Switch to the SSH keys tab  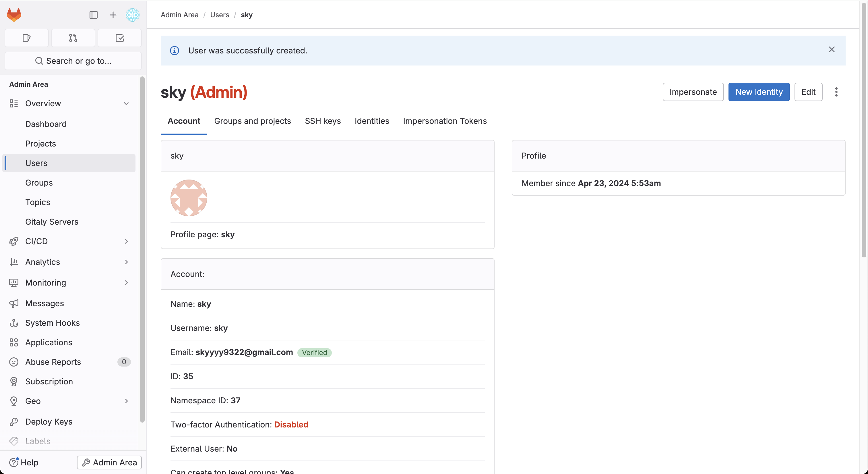(x=322, y=121)
